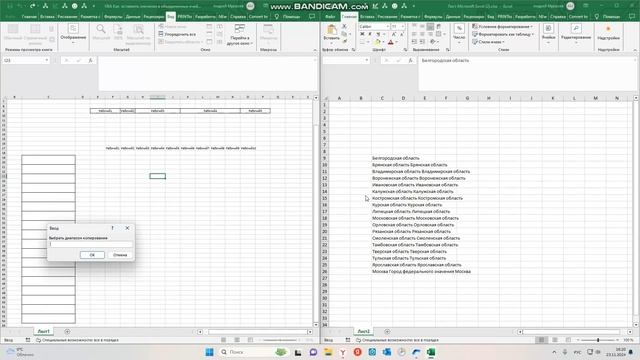This screenshot has height=360, width=640.
Task: Switch to Page Layout view in the right window's status bar
Action: 555,340
